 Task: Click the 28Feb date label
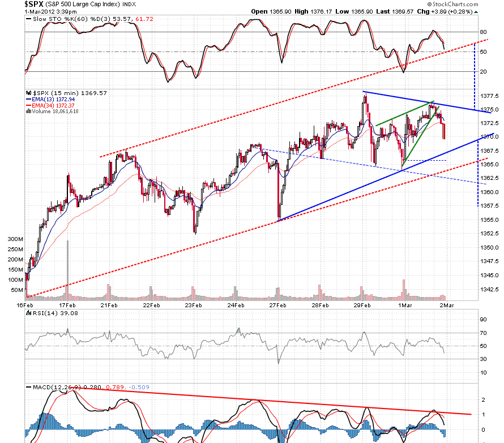pyautogui.click(x=320, y=305)
